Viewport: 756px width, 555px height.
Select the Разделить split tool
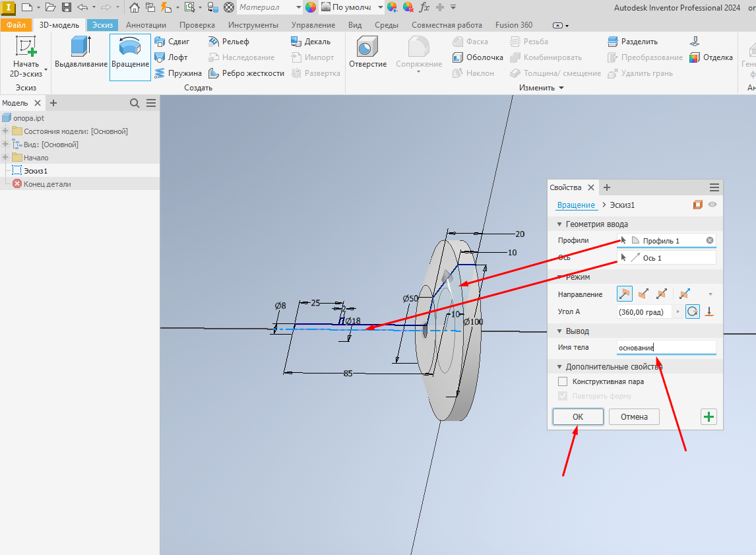point(633,42)
